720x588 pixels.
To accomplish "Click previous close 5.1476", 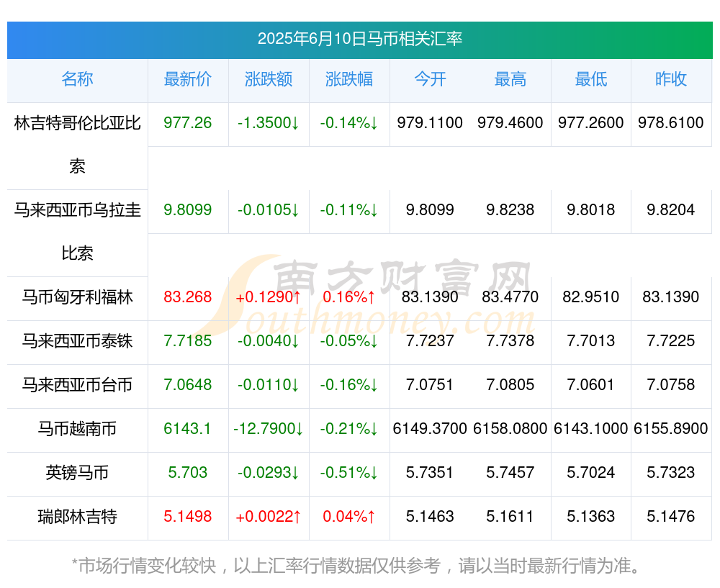I will click(671, 517).
